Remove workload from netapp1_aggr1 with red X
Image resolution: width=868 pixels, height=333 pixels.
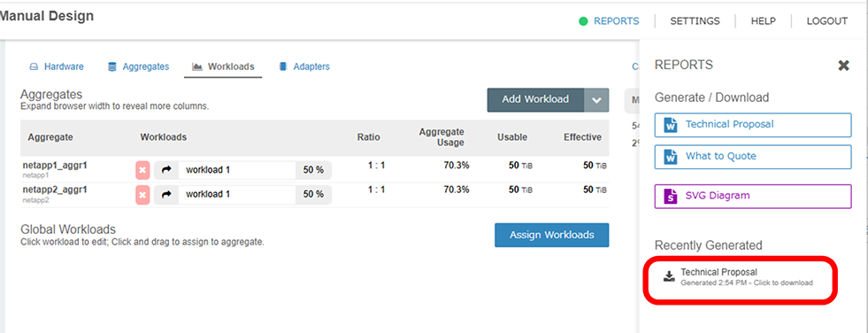coord(142,170)
